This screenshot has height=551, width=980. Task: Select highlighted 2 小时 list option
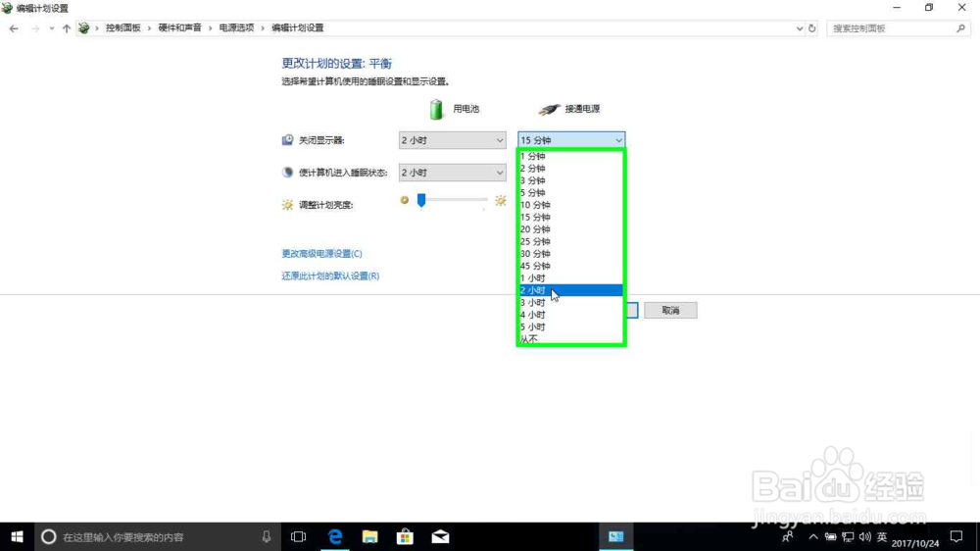571,290
